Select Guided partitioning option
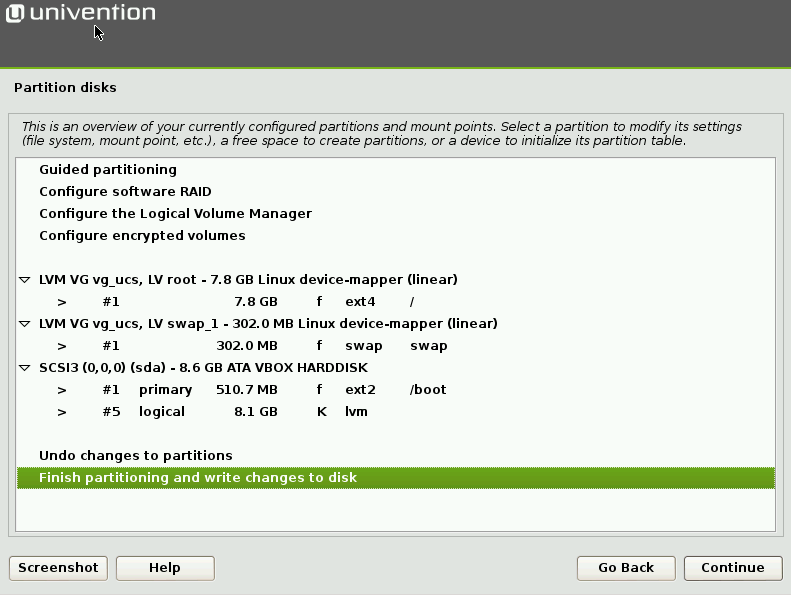This screenshot has width=791, height=595. pyautogui.click(x=396, y=170)
